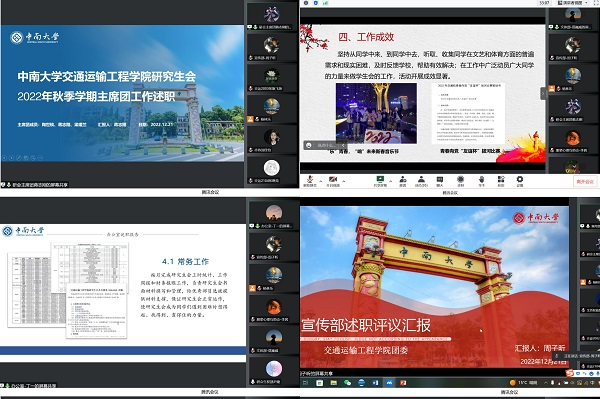Image resolution: width=600 pixels, height=399 pixels.
Task: Open the Chat panel icon
Action: [440, 179]
